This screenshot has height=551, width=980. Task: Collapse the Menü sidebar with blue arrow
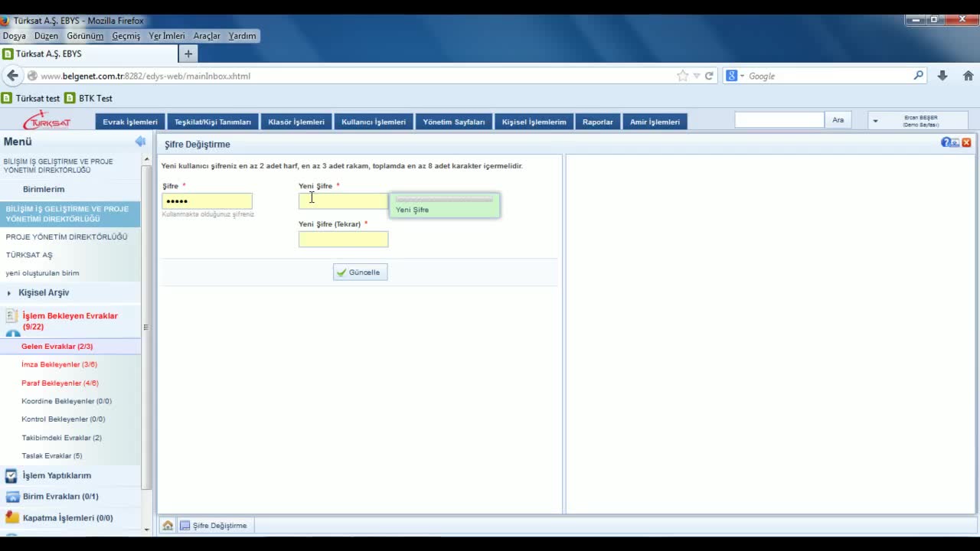[x=140, y=142]
